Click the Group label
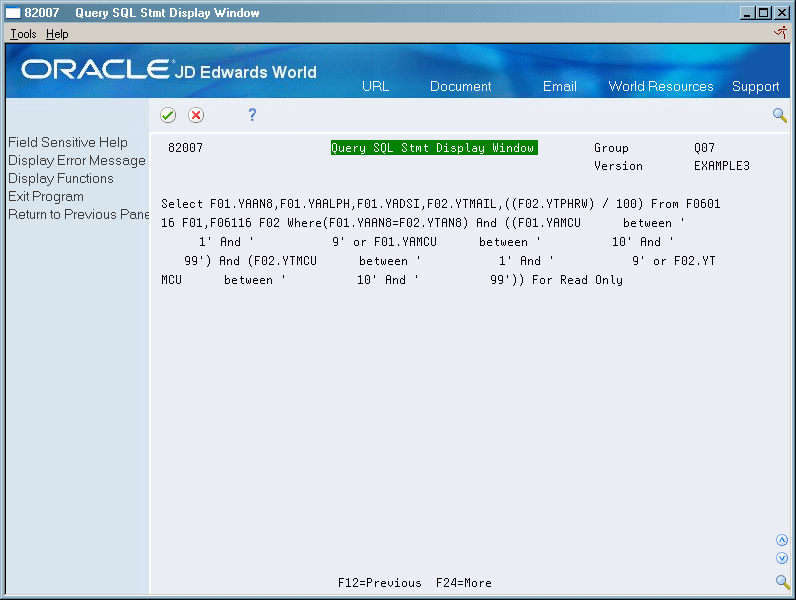The width and height of the screenshot is (796, 600). tap(611, 148)
